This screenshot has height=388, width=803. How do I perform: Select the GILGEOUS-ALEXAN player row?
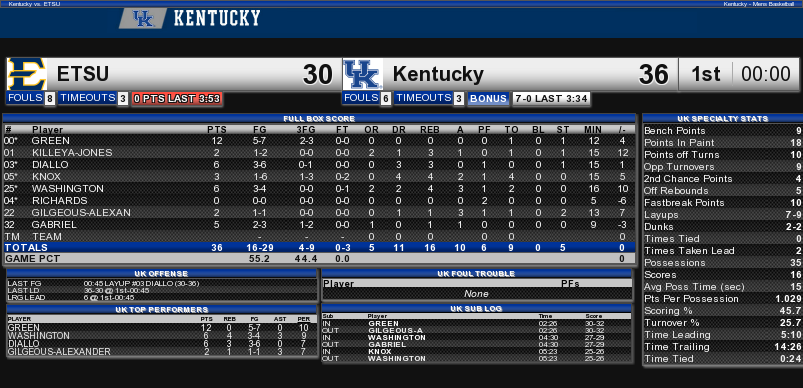coord(319,212)
